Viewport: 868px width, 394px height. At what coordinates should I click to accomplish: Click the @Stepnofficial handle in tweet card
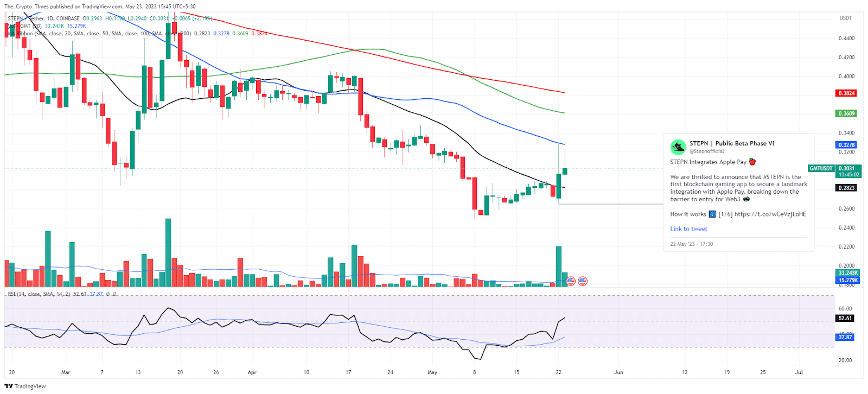click(x=706, y=151)
